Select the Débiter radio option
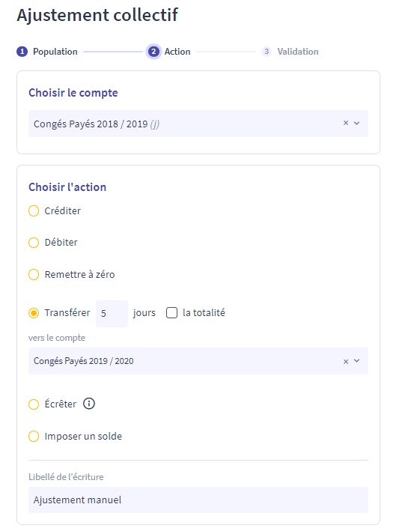 coord(34,243)
